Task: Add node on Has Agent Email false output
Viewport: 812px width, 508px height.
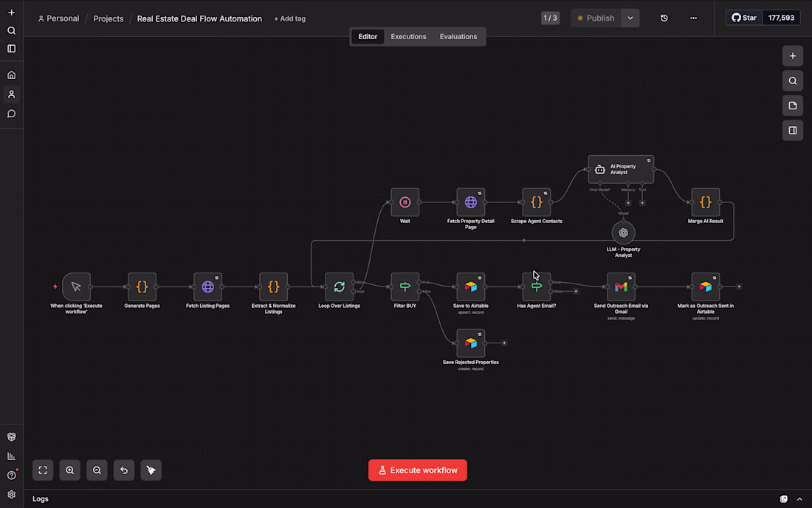Action: (x=575, y=291)
